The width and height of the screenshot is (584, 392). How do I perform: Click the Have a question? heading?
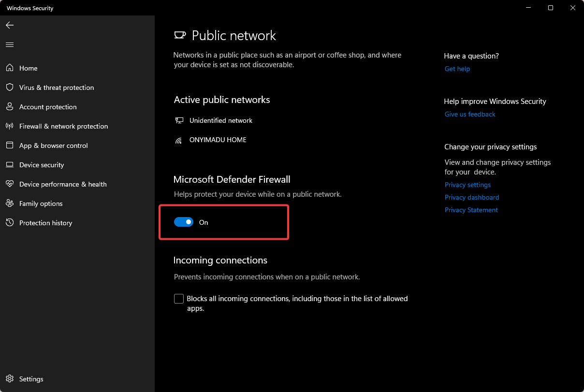[471, 56]
